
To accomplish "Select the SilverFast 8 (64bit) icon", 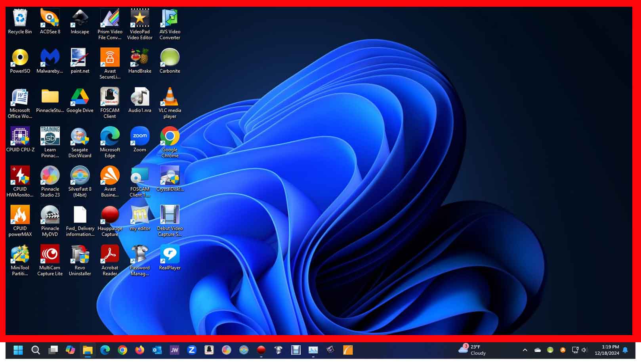I will 80,181.
